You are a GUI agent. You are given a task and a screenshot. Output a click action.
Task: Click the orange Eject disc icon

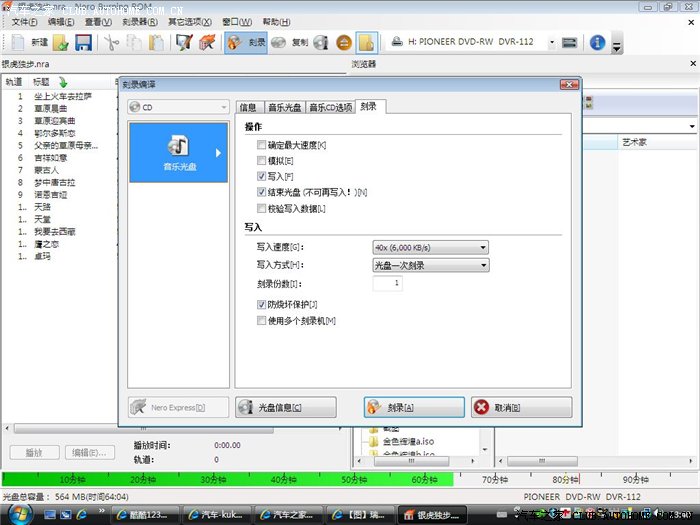point(344,43)
